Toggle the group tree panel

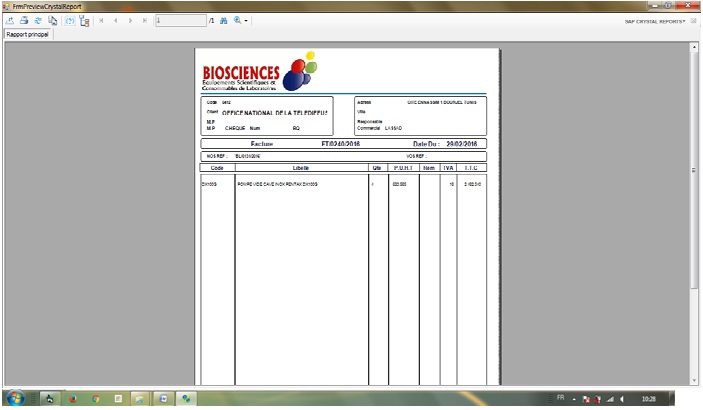(x=84, y=21)
